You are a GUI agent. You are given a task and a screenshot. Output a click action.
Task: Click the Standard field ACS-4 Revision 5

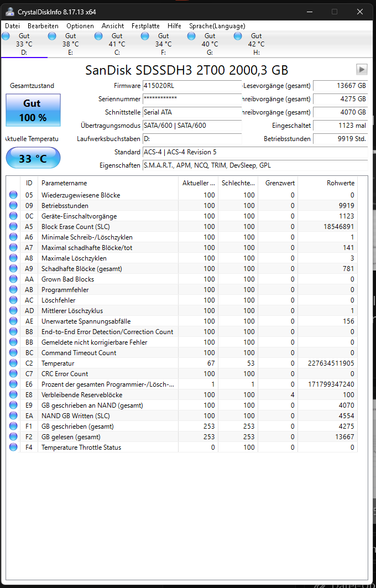point(255,152)
